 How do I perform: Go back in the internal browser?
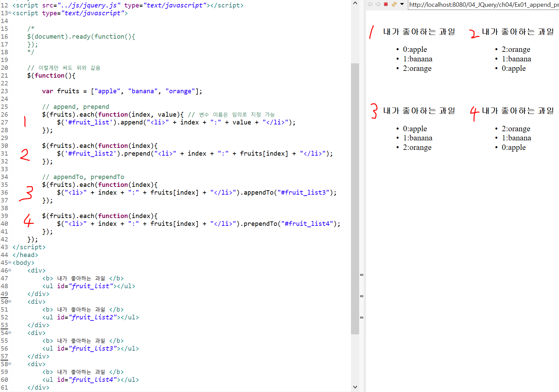(370, 4)
